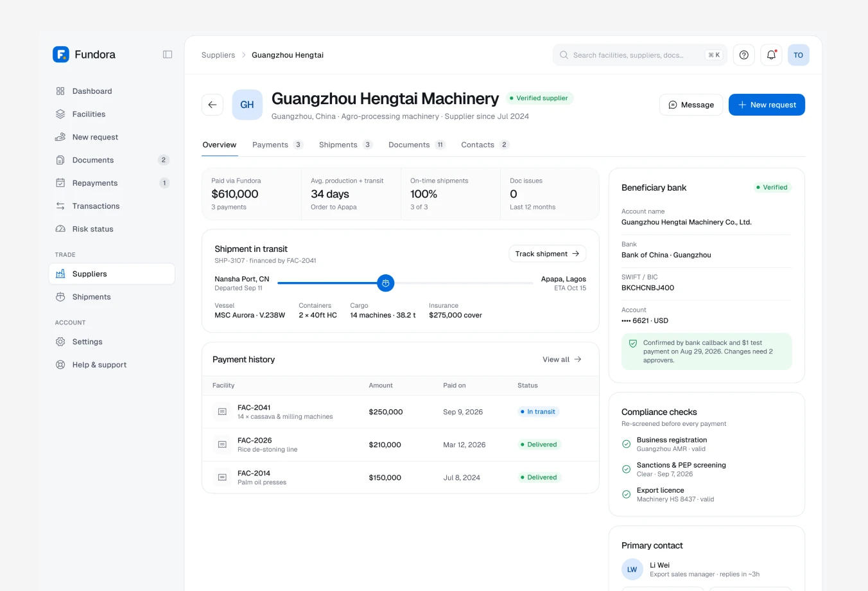Click the FAC-2041 row document icon

pyautogui.click(x=222, y=412)
